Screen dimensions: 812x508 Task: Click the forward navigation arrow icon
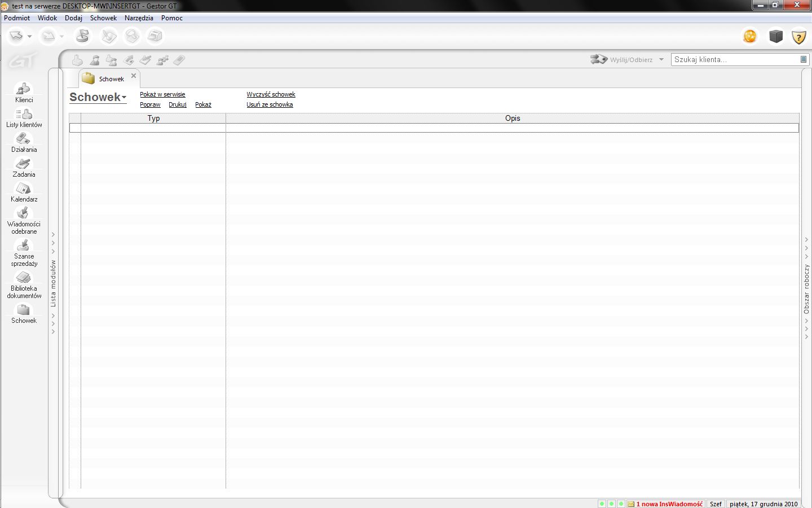(49, 36)
